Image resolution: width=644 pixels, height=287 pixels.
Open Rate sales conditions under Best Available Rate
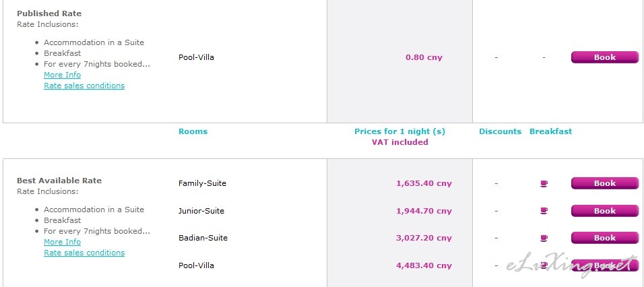84,253
